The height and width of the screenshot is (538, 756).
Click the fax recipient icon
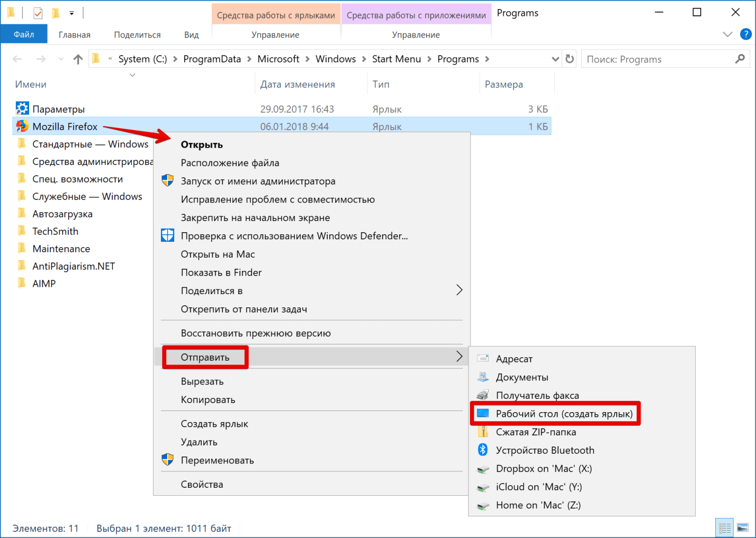[483, 395]
